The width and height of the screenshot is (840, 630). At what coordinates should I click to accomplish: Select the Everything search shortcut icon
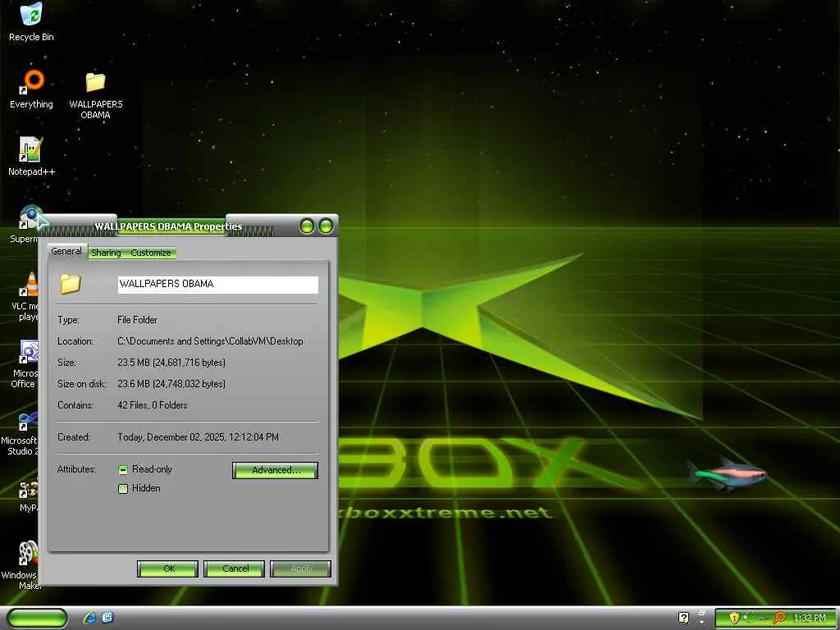coord(32,82)
